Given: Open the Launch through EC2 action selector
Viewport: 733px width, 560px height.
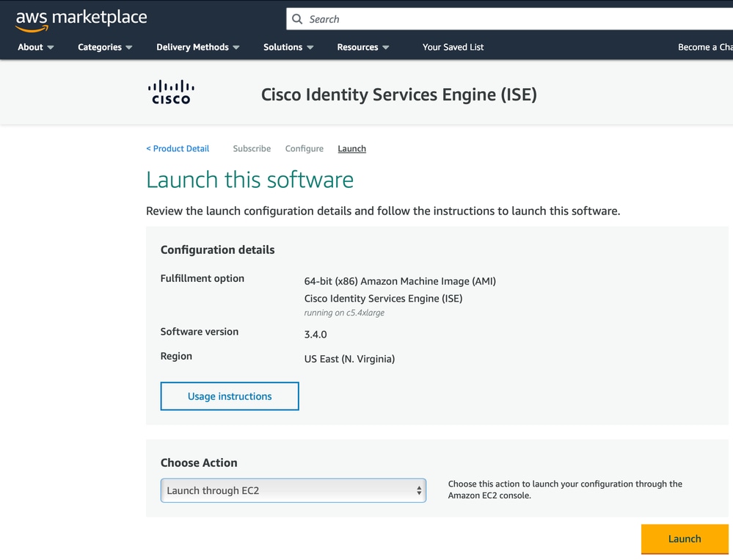Looking at the screenshot, I should click(292, 490).
